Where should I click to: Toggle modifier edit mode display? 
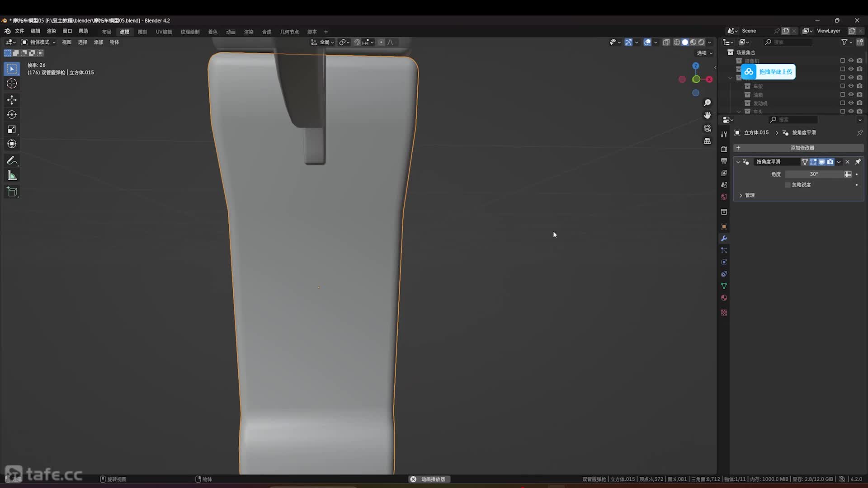[x=813, y=162]
